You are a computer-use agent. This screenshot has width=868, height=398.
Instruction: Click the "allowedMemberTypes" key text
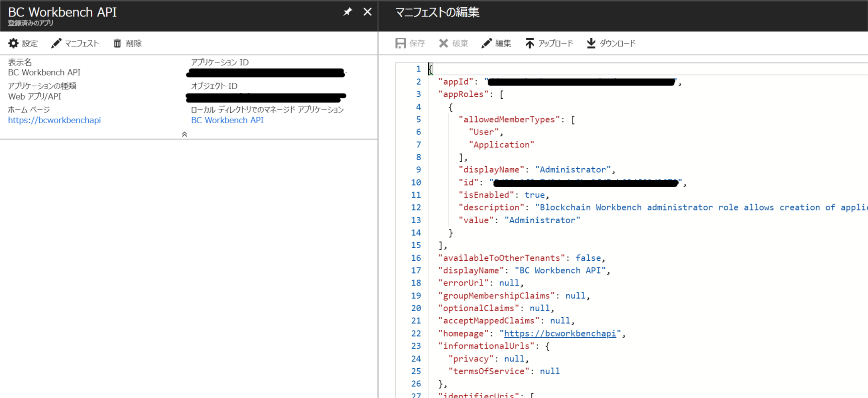[509, 119]
